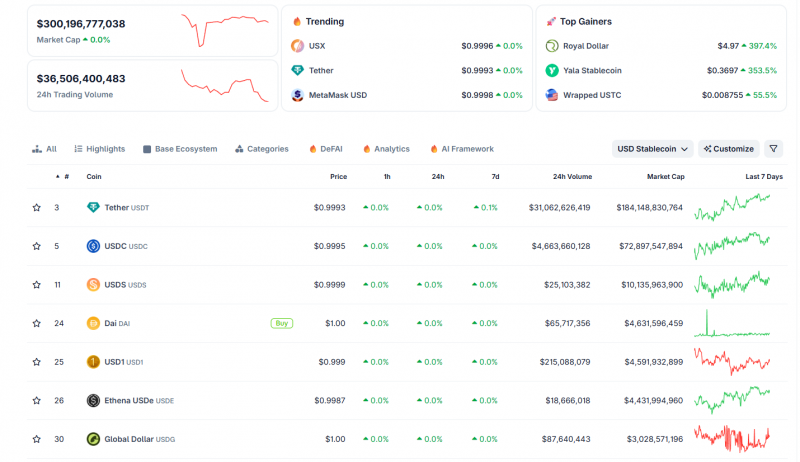Click the Tether 7-day sparkline chart
Image resolution: width=800 pixels, height=462 pixels.
[x=732, y=207]
